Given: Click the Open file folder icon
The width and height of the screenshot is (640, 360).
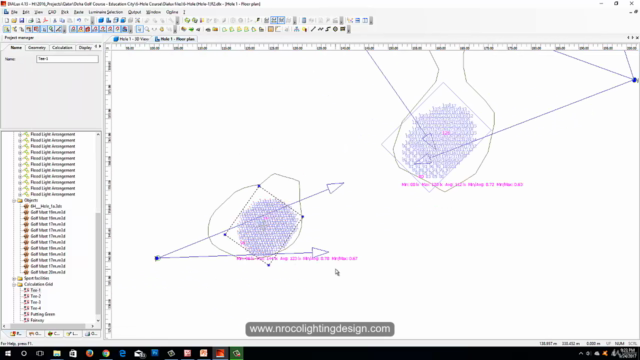Looking at the screenshot, I should tap(14, 20).
